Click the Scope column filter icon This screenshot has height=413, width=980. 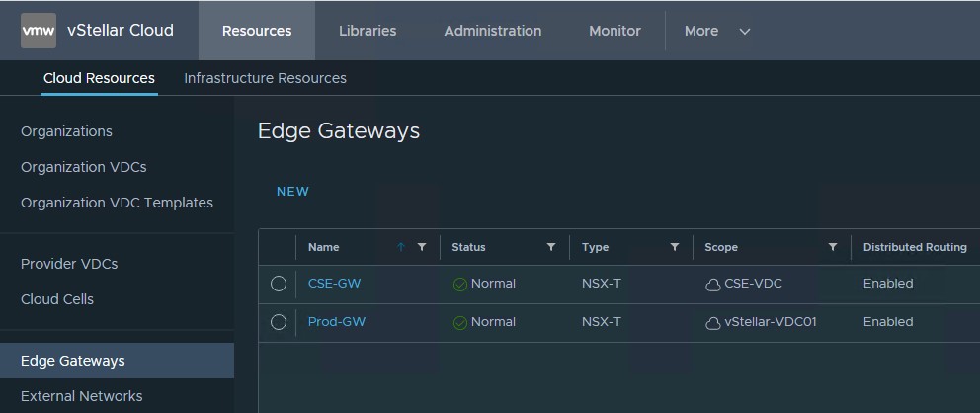click(833, 247)
